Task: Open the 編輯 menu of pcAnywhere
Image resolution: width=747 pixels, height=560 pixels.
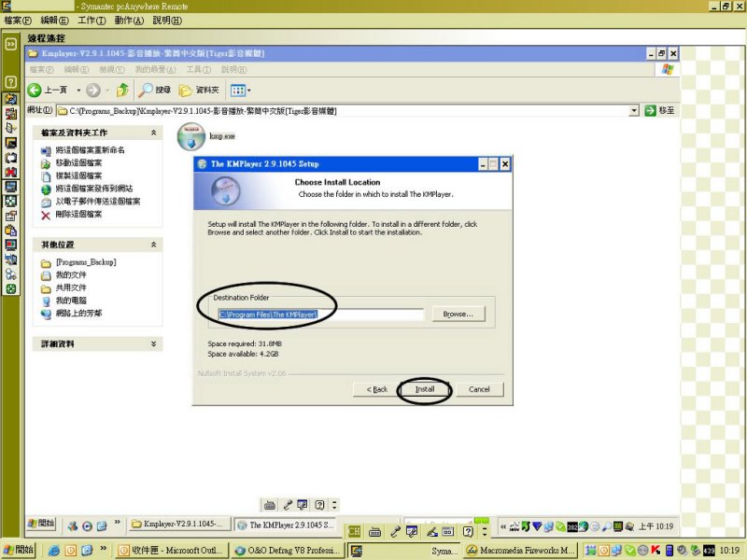Action: click(x=54, y=21)
